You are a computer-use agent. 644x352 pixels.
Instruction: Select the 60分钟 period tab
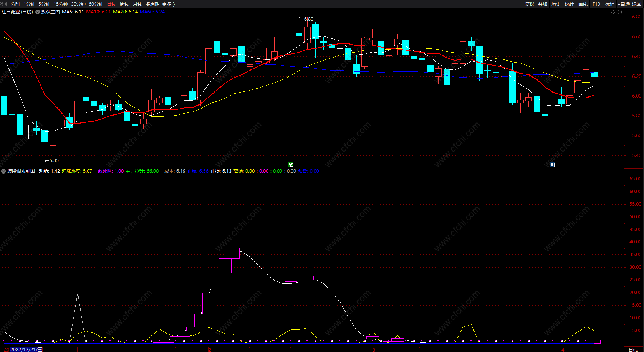(96, 4)
